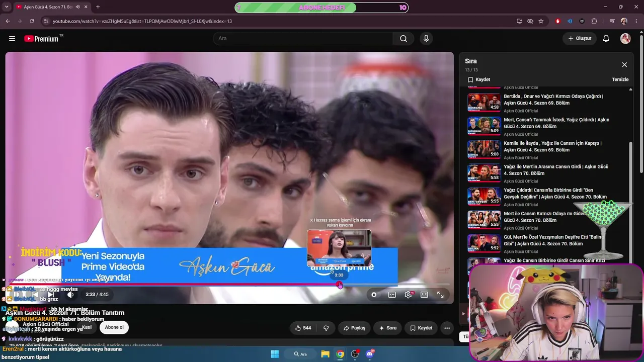Open the black cat extension icon
Image resolution: width=644 pixels, height=362 pixels.
point(582,21)
